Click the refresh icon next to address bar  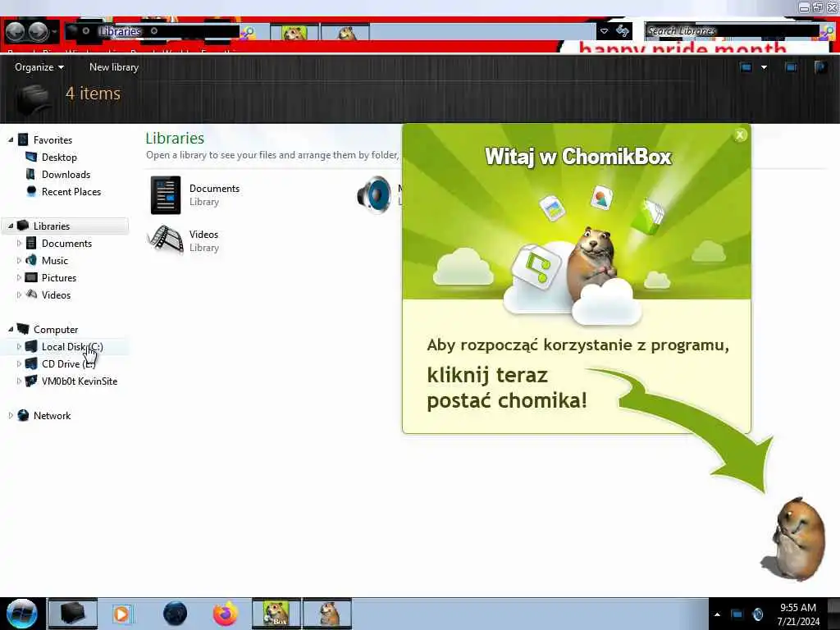pos(622,31)
